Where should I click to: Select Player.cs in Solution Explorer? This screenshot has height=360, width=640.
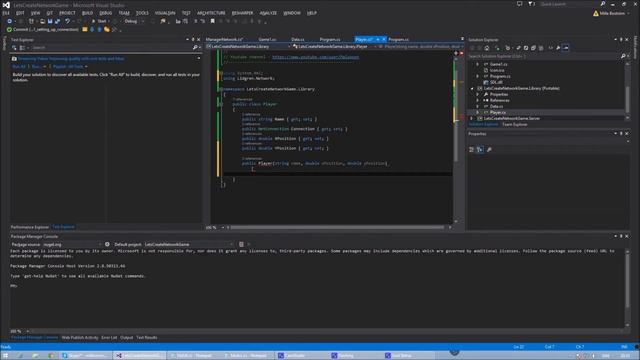point(497,112)
